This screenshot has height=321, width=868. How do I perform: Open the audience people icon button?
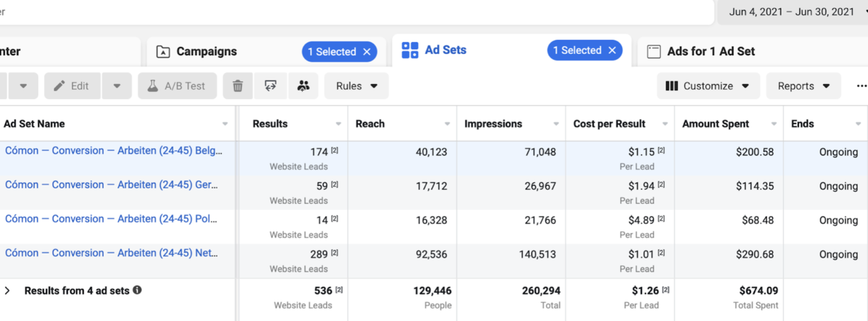pos(303,86)
